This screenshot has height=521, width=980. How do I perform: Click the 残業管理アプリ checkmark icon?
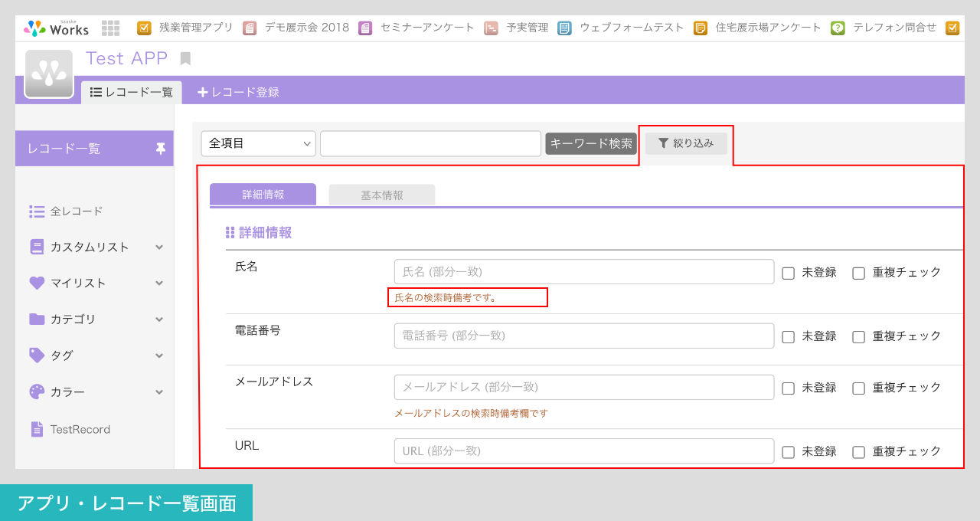click(x=144, y=28)
